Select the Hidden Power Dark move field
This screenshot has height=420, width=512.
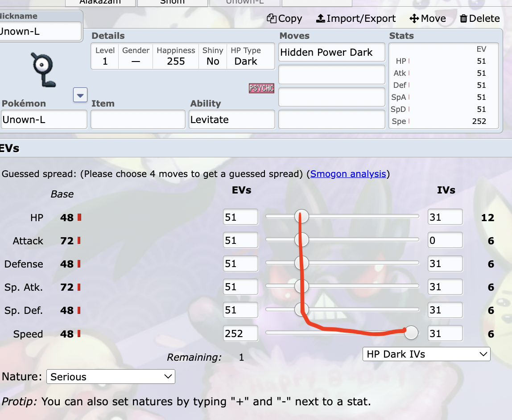click(x=332, y=52)
